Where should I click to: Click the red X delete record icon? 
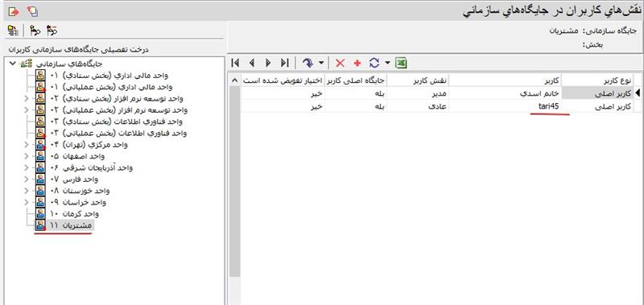pos(340,63)
